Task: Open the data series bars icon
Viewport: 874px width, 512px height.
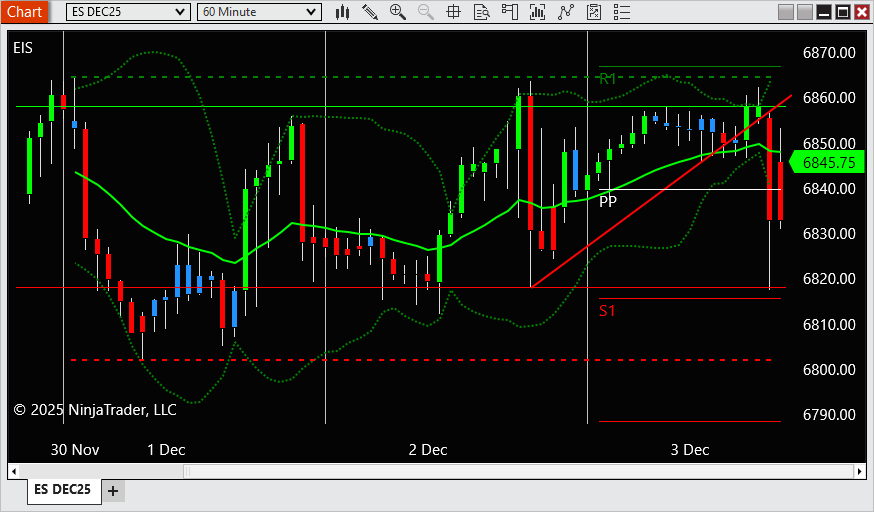Action: click(x=537, y=12)
